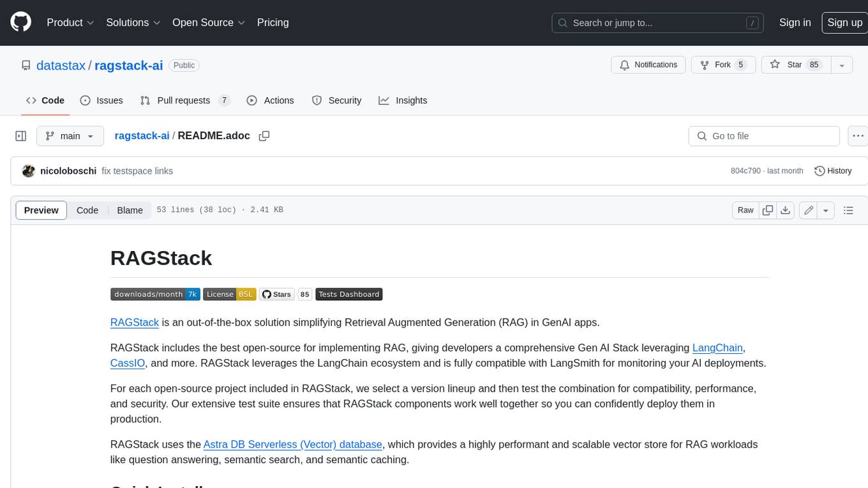Open the more file actions ellipsis
Image resolution: width=868 pixels, height=488 pixels.
pos(858,136)
